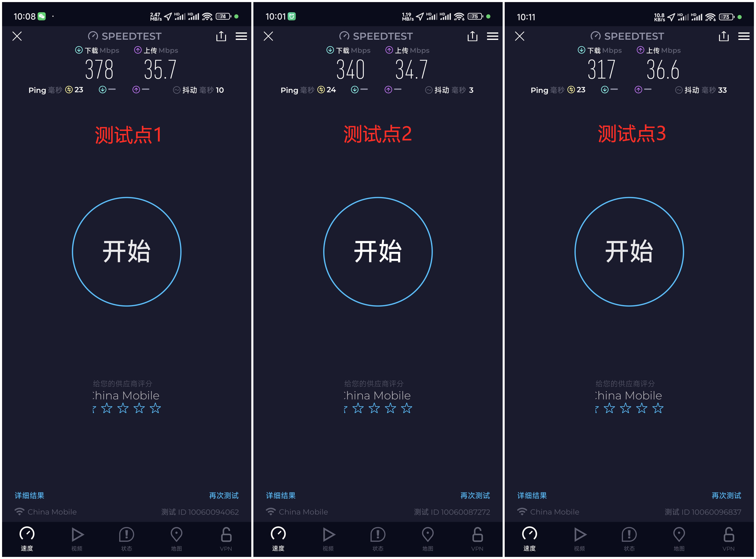The image size is (756, 559).
Task: Rate China Mobile last star in 测试点1
Action: 156,408
